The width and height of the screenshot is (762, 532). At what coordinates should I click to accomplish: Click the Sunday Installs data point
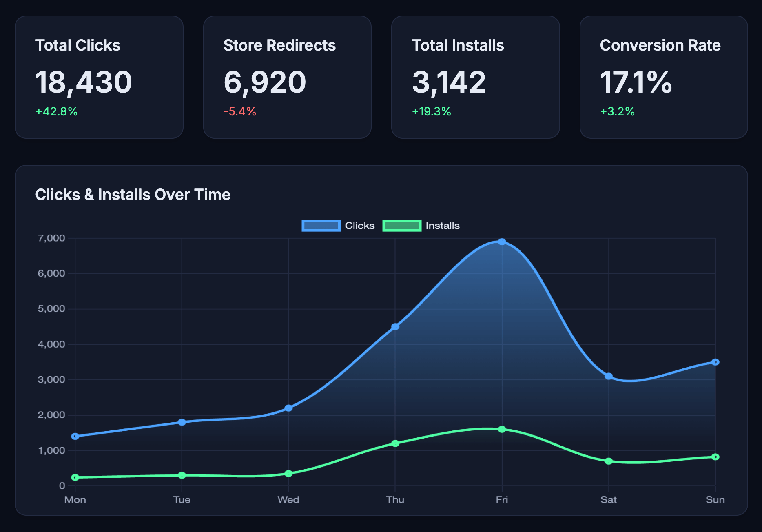pyautogui.click(x=715, y=457)
